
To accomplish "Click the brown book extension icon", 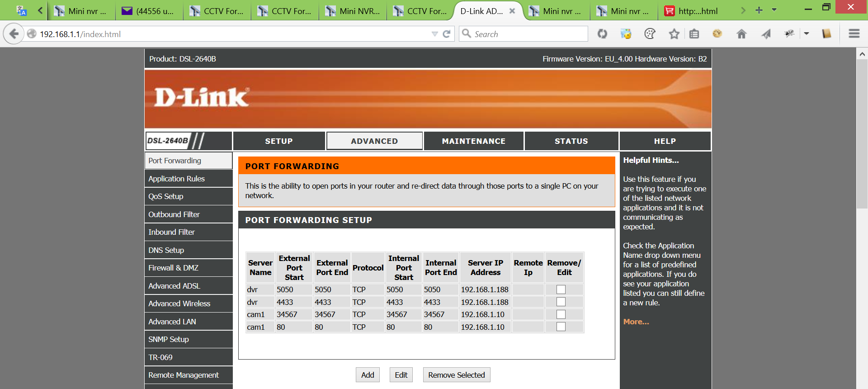I will coord(826,33).
